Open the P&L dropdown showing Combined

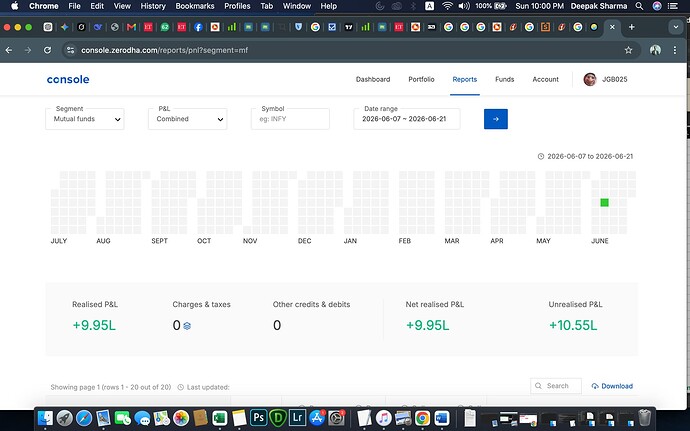(x=187, y=119)
